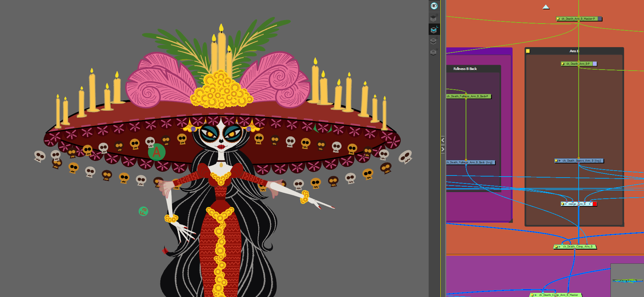
Task: Select the Underlay art layer icon
Action: click(434, 52)
